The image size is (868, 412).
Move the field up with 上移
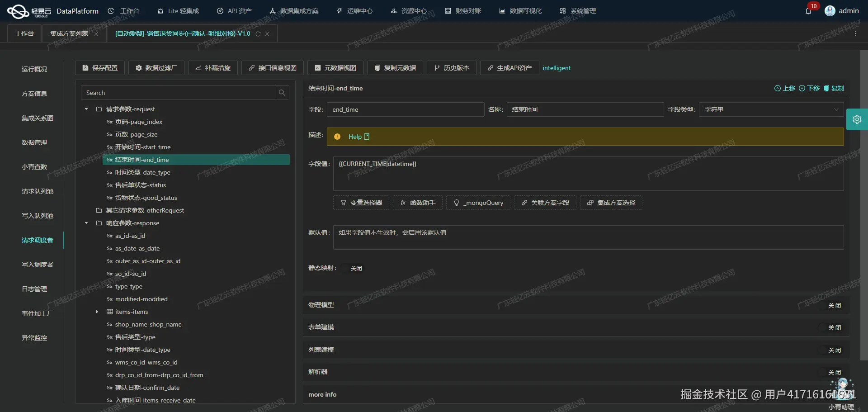(785, 88)
